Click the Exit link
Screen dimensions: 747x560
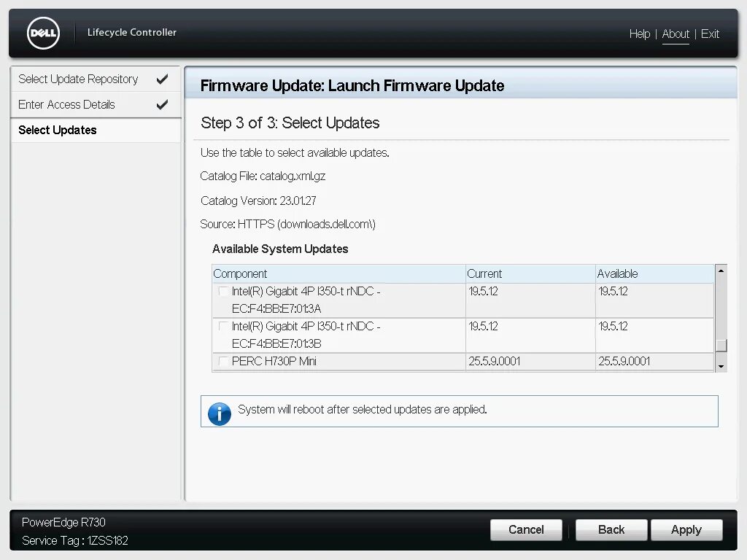click(x=710, y=34)
